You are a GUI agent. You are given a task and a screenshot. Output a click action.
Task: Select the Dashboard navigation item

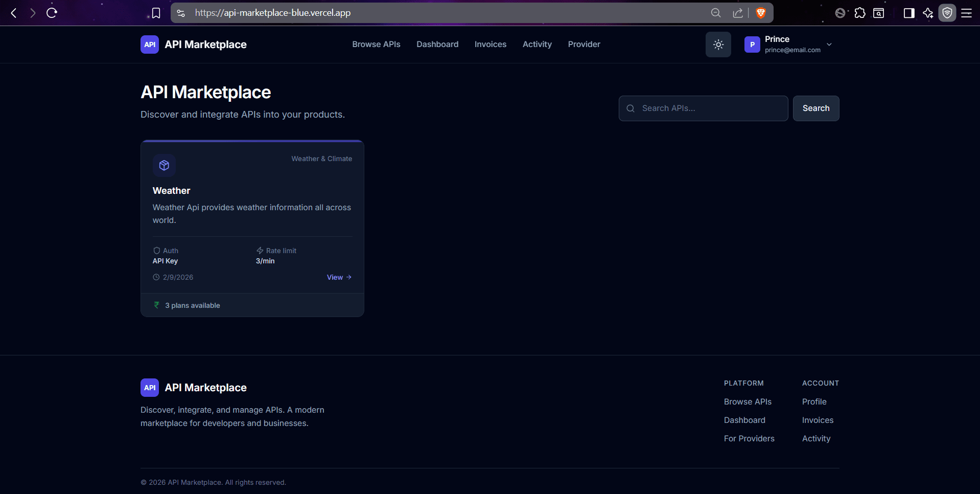coord(437,44)
